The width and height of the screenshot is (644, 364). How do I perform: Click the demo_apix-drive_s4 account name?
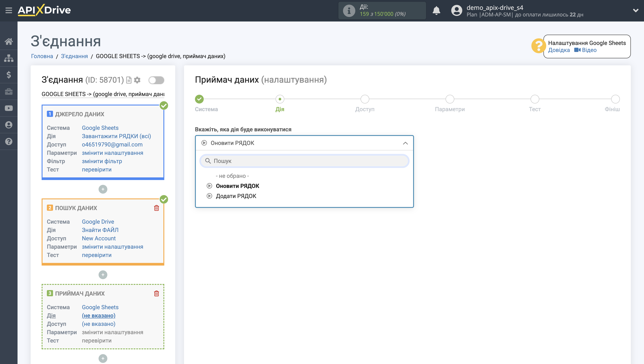[495, 7]
